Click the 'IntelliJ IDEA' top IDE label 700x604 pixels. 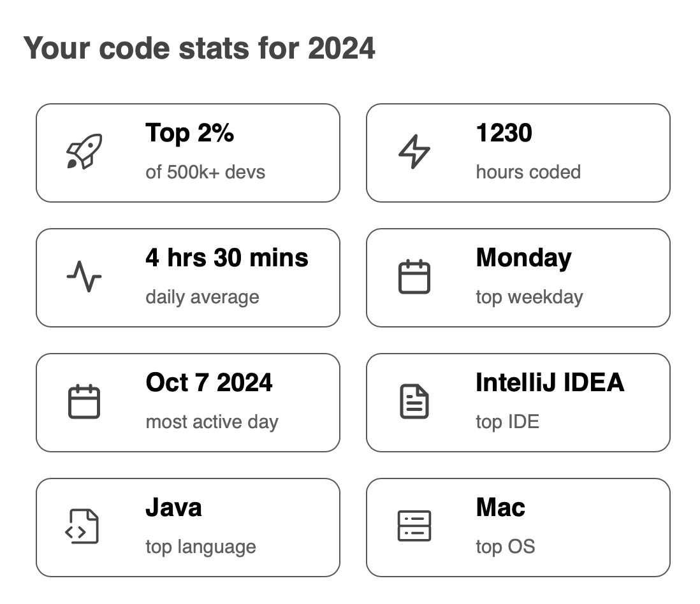point(550,383)
